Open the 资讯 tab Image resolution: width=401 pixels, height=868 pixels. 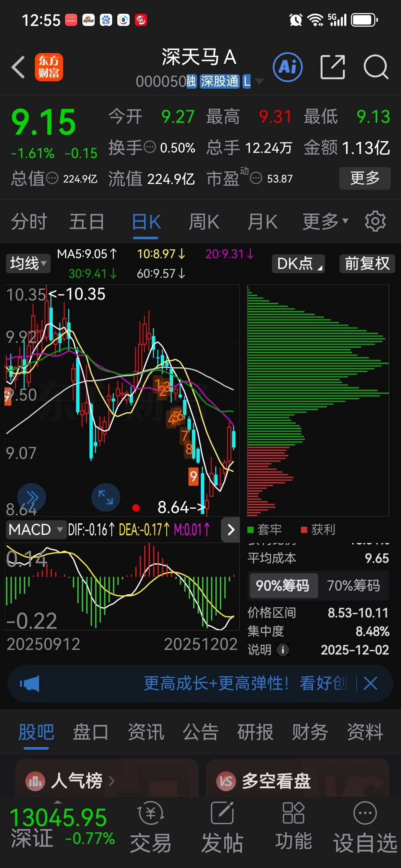pos(146,732)
